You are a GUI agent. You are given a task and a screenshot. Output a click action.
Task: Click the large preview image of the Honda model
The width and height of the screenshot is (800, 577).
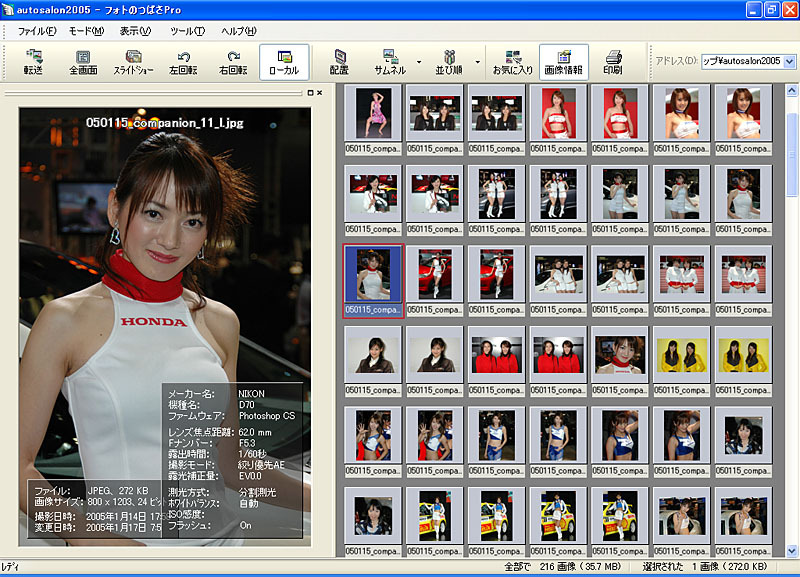tap(165, 327)
